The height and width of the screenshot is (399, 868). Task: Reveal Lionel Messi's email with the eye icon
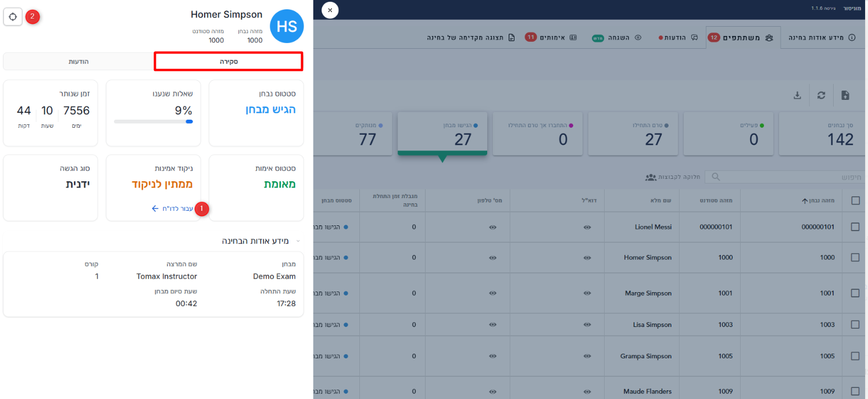[x=587, y=227]
